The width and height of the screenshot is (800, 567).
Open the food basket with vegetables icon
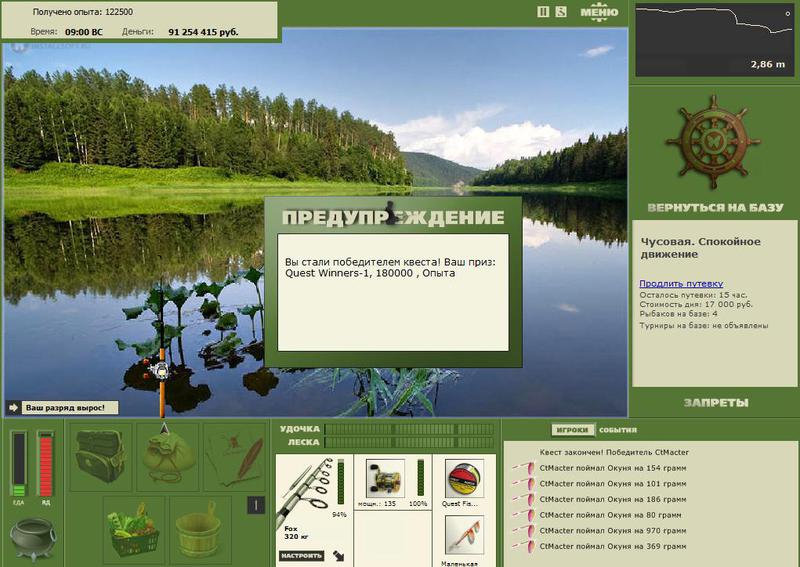pos(134,529)
